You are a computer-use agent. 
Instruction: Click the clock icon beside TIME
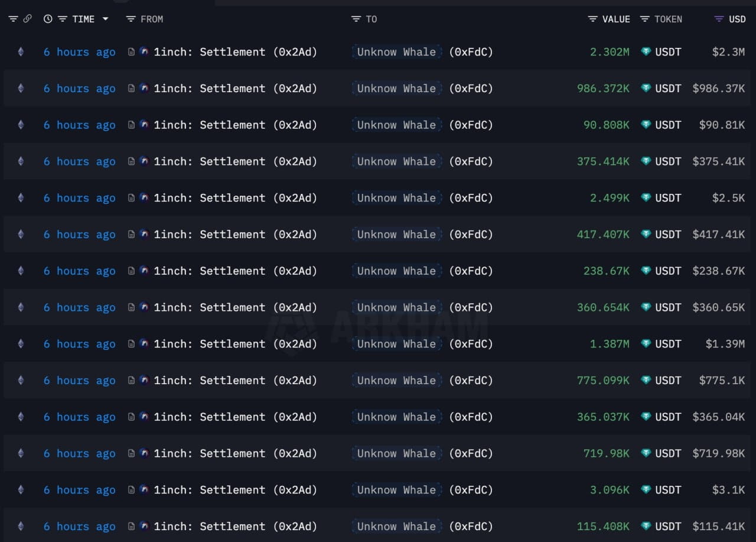click(48, 19)
